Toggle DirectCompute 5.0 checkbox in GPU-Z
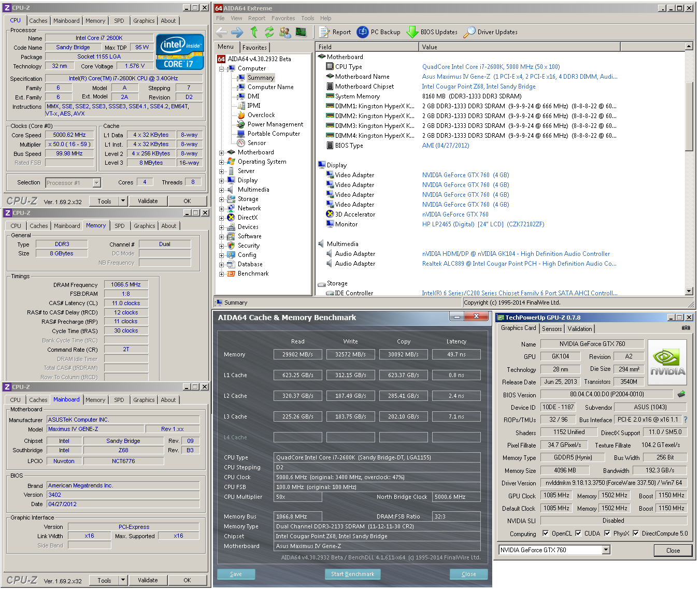 (636, 534)
